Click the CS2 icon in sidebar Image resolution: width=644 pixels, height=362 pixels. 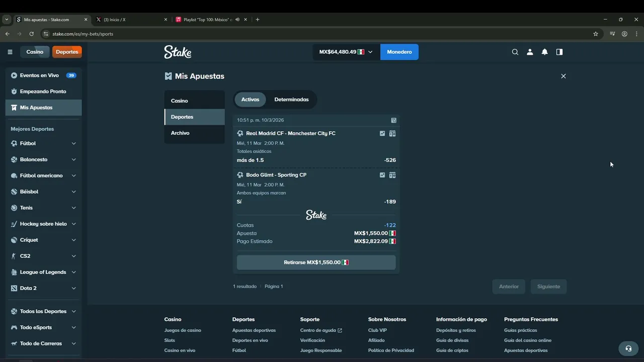pyautogui.click(x=14, y=256)
